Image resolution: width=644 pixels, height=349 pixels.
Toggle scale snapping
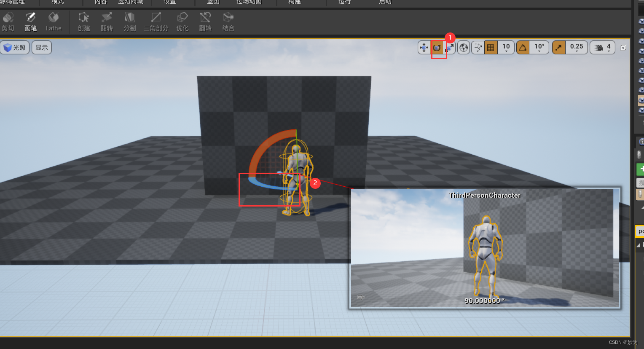click(559, 48)
